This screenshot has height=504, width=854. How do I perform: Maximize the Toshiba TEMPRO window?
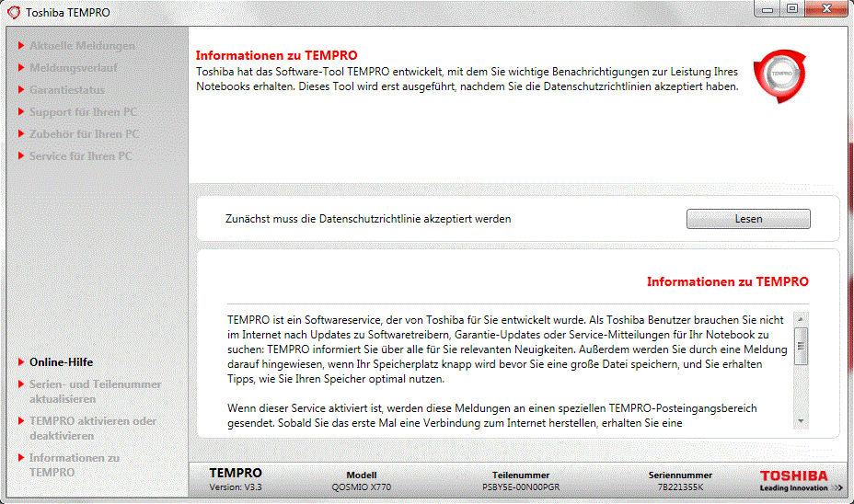(792, 8)
